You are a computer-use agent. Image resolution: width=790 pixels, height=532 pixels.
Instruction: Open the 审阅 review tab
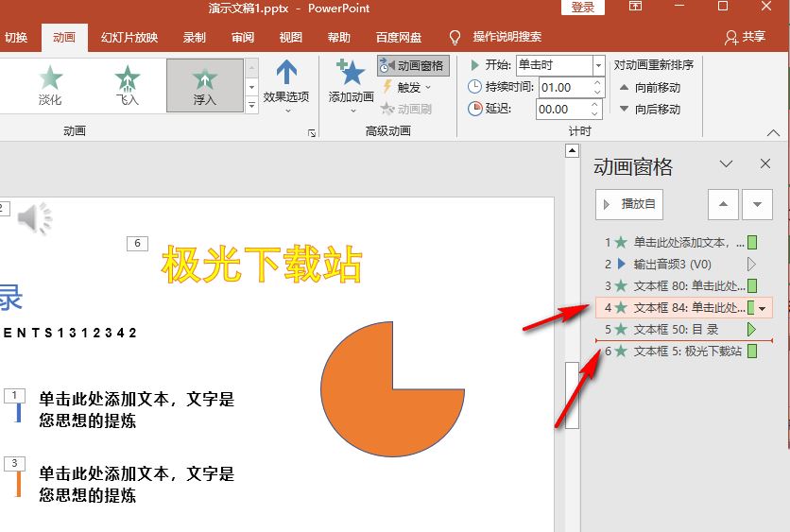coord(243,38)
